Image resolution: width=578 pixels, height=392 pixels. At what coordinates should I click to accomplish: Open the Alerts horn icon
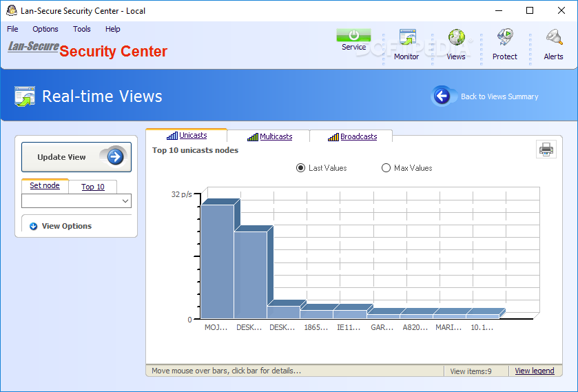click(x=554, y=37)
